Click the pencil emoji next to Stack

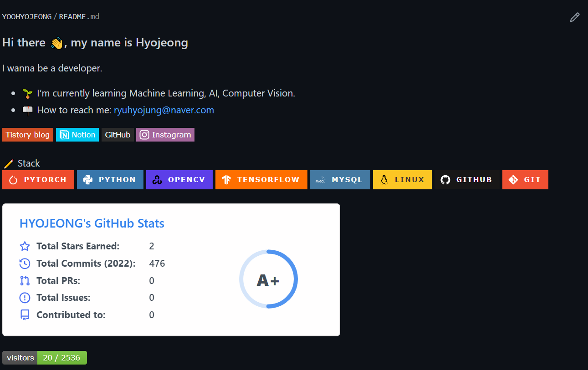click(x=8, y=164)
